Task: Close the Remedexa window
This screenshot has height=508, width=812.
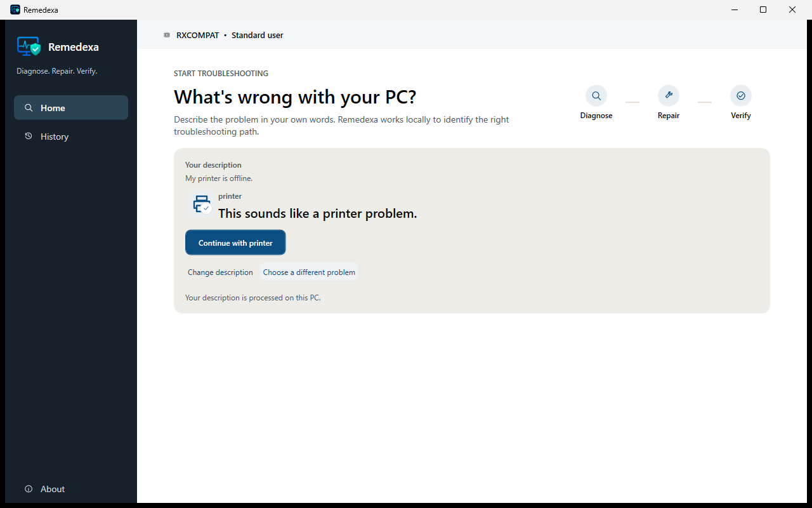Action: pyautogui.click(x=792, y=10)
